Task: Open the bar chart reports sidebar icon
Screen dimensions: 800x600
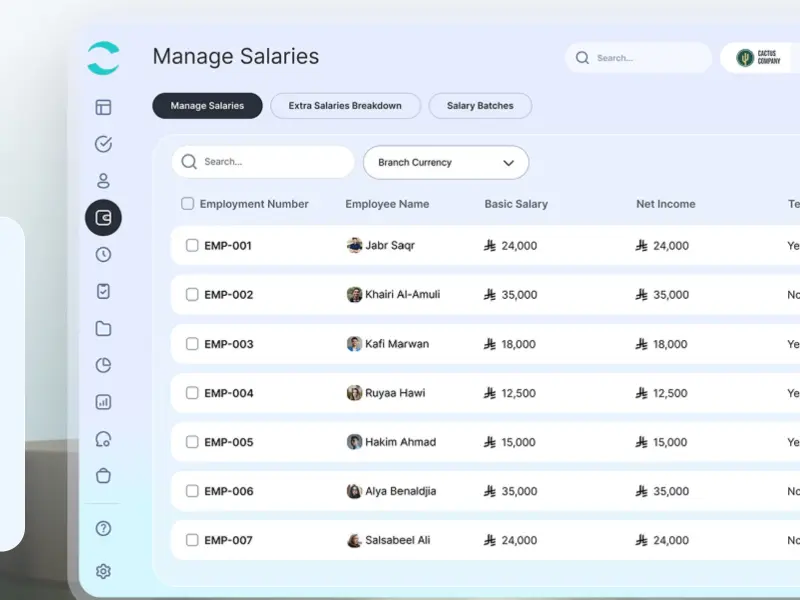Action: click(103, 402)
